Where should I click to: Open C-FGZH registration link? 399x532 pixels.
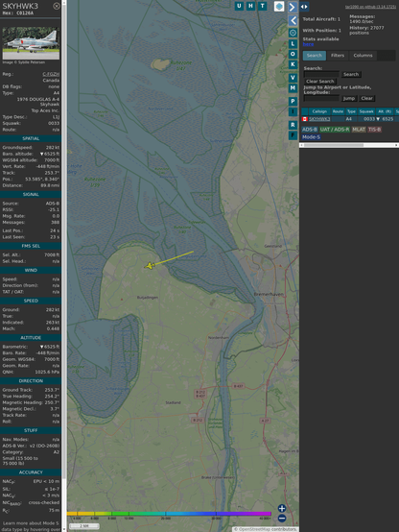[51, 74]
